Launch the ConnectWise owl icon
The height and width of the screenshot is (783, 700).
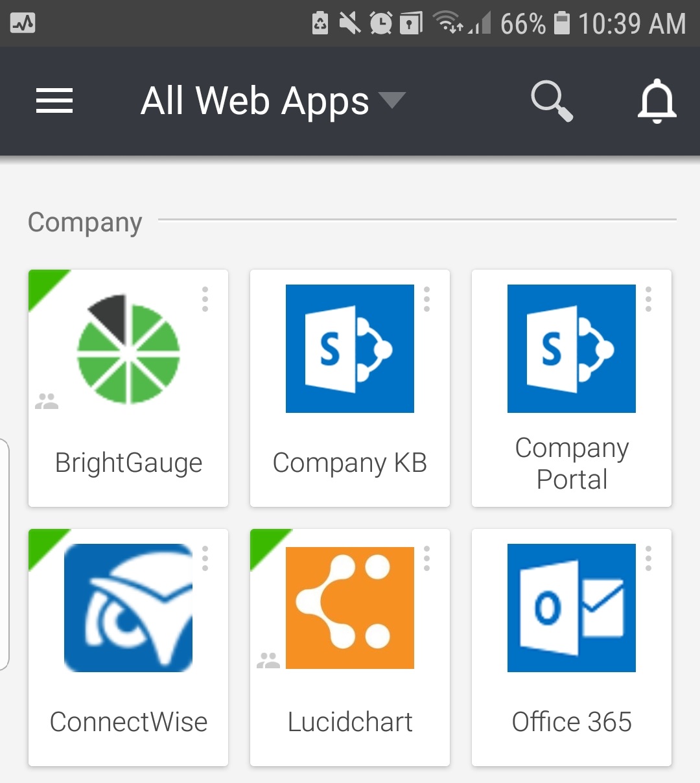click(128, 608)
